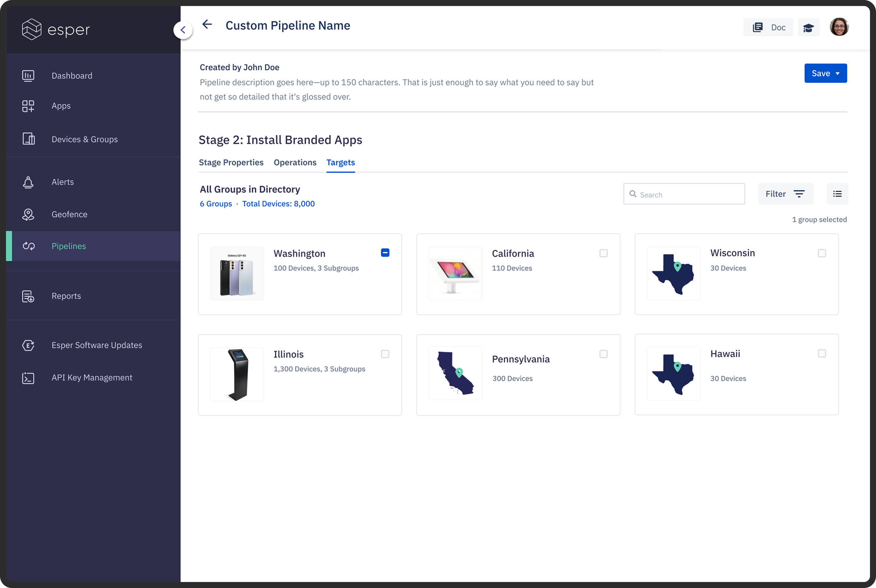876x588 pixels.
Task: Open the Save dropdown arrow
Action: pos(837,74)
